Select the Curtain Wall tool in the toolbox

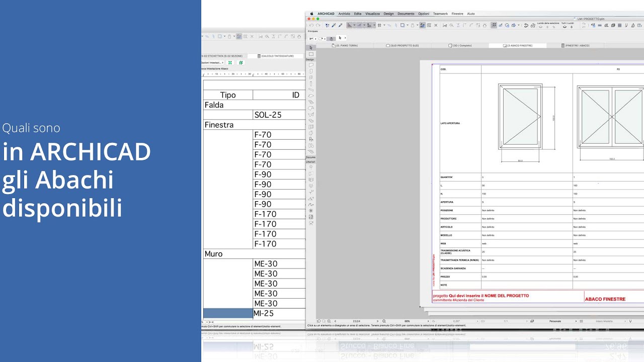[311, 127]
